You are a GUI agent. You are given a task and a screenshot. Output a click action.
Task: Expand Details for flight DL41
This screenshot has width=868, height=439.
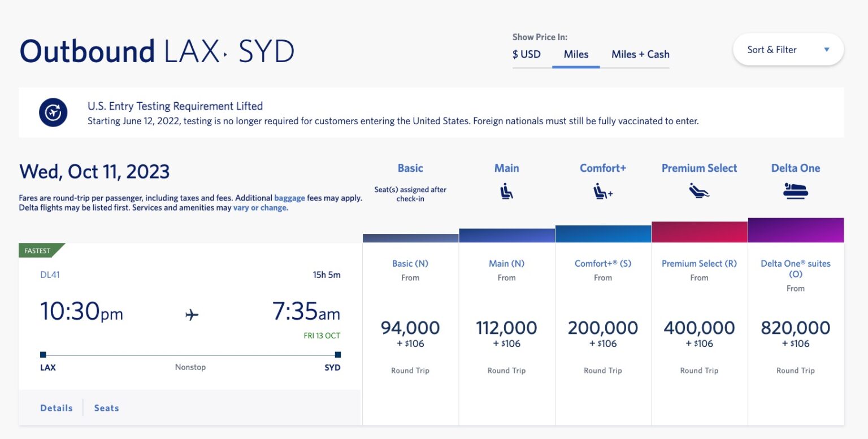57,407
